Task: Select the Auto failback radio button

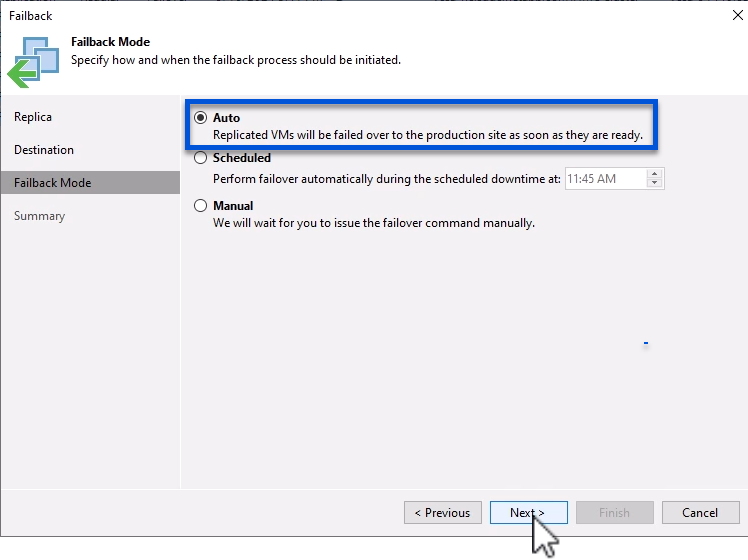Action: [x=201, y=118]
